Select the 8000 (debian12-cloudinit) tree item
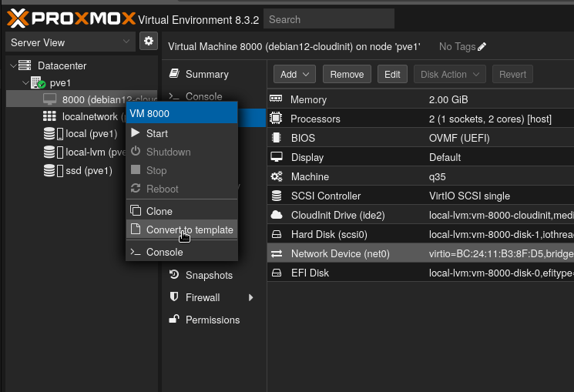This screenshot has width=574, height=392. tap(82, 99)
